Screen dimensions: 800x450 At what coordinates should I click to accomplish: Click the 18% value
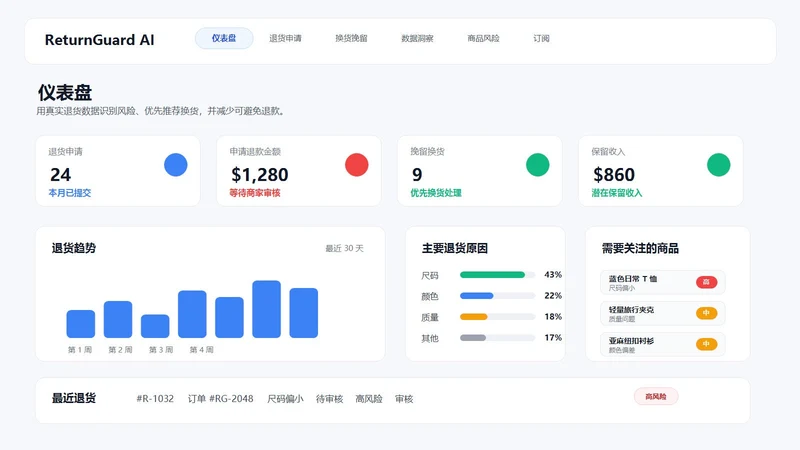point(553,316)
